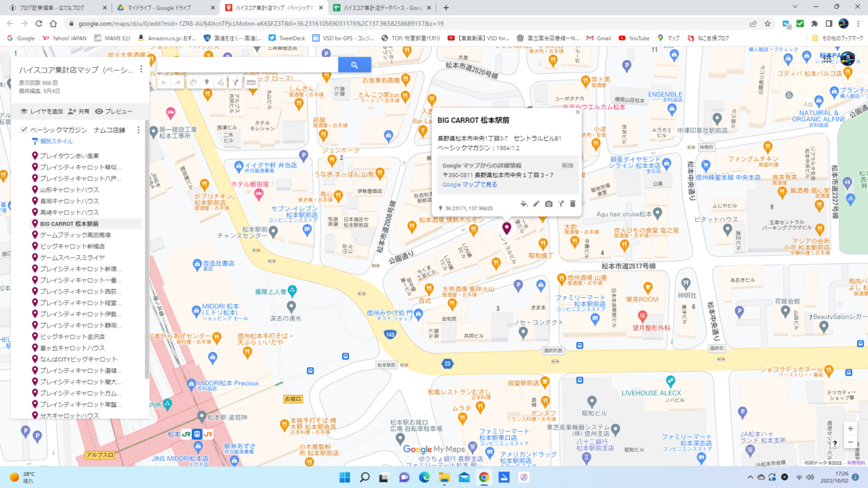868x488 pixels.
Task: Bookmark this page with star icon
Action: (767, 23)
